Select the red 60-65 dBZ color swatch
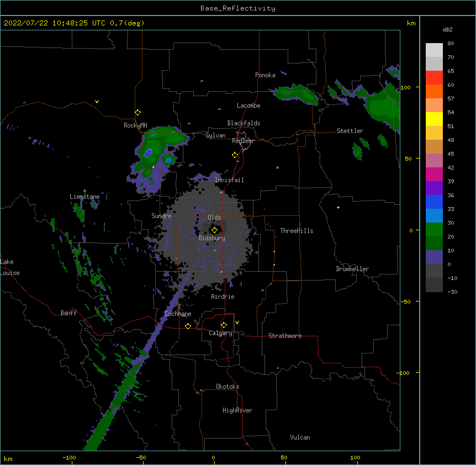The image size is (476, 465). 434,78
